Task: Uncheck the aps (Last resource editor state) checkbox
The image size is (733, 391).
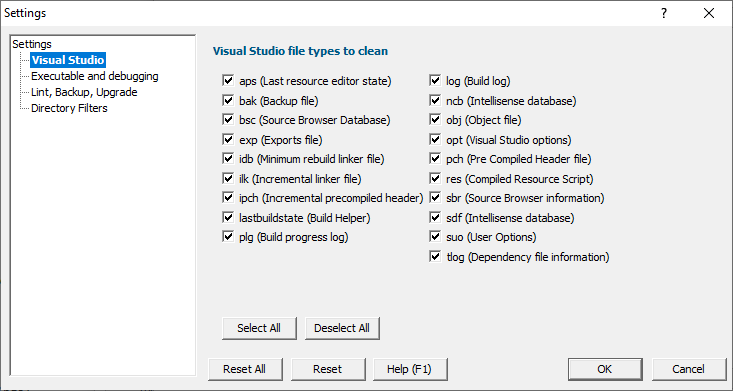Action: point(228,81)
